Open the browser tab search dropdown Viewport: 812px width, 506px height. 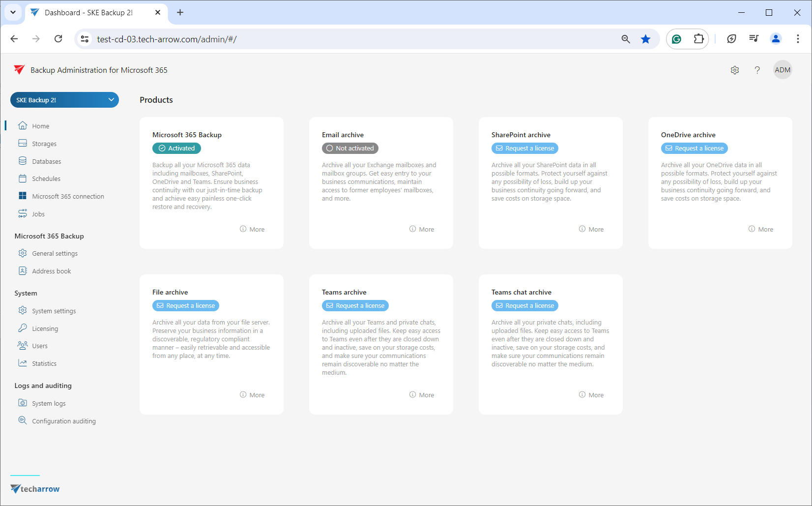(13, 12)
